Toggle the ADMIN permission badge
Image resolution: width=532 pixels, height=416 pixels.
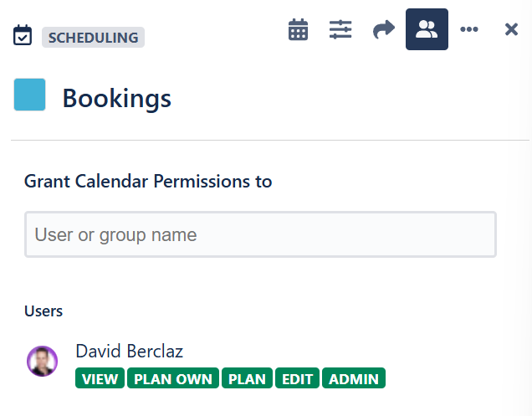pos(354,379)
